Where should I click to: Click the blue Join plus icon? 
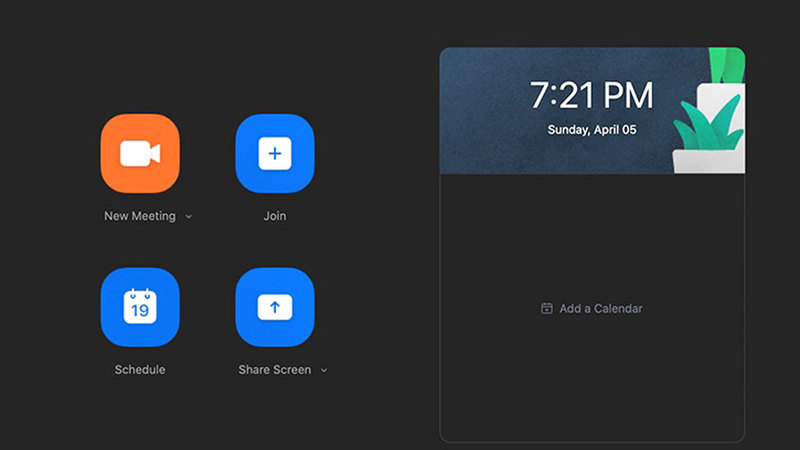(274, 153)
